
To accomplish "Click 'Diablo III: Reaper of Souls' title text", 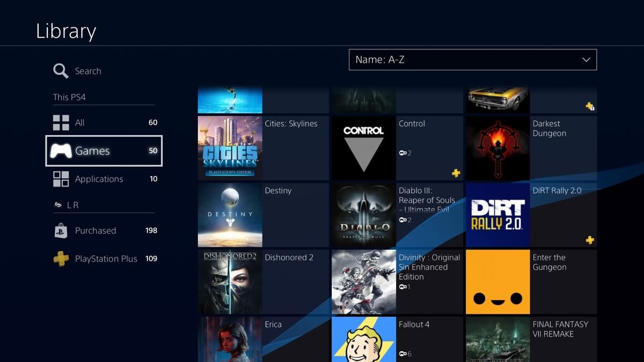I will point(427,200).
